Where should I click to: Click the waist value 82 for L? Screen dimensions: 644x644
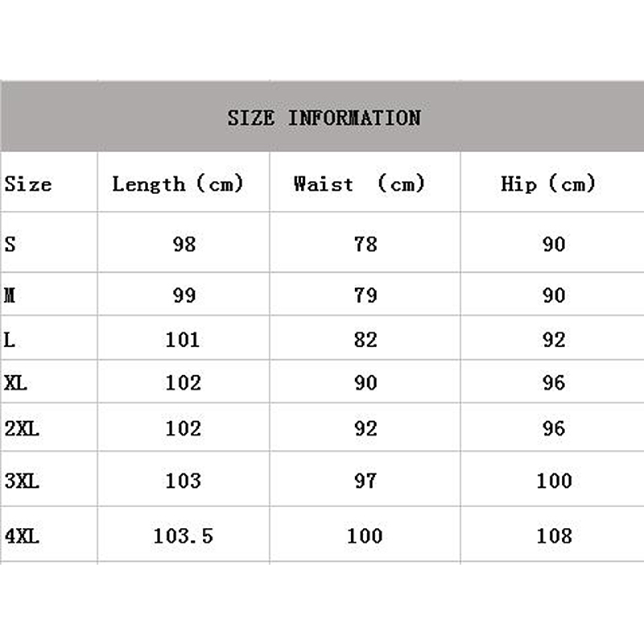coord(365,340)
